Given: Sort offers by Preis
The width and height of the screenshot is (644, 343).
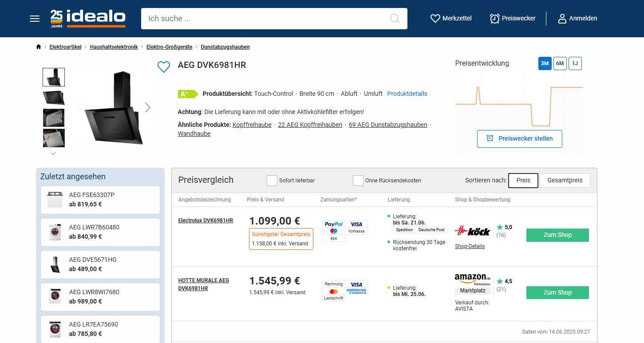Looking at the screenshot, I should 523,181.
